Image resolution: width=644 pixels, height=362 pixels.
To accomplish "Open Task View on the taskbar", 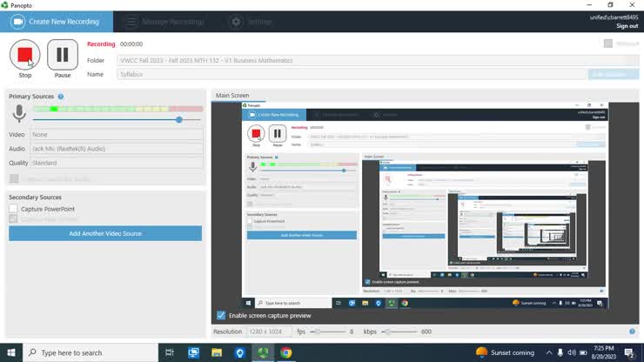I will 171,352.
